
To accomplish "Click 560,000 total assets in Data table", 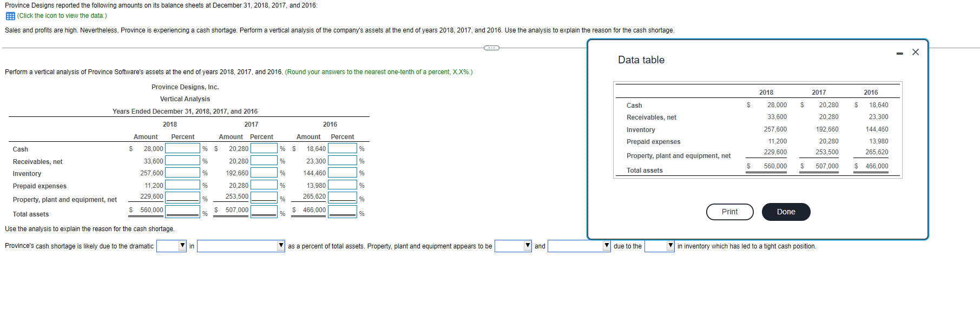I will (x=775, y=166).
